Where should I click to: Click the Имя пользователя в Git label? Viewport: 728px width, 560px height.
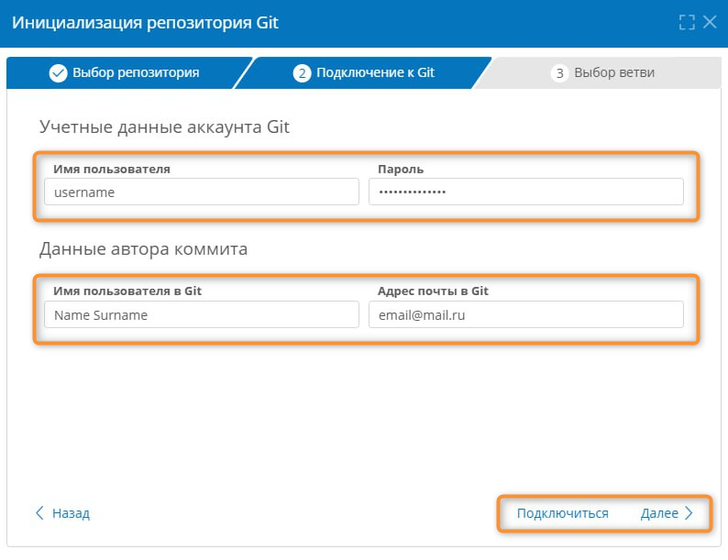click(x=127, y=291)
